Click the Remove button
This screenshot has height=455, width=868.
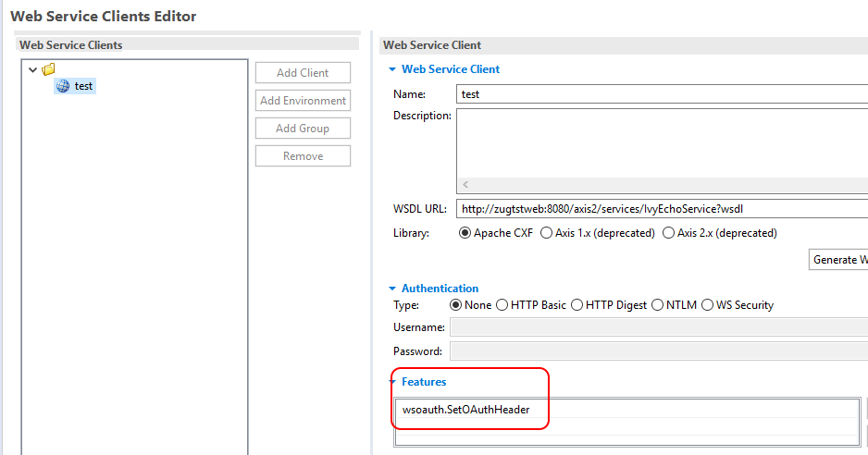point(303,156)
